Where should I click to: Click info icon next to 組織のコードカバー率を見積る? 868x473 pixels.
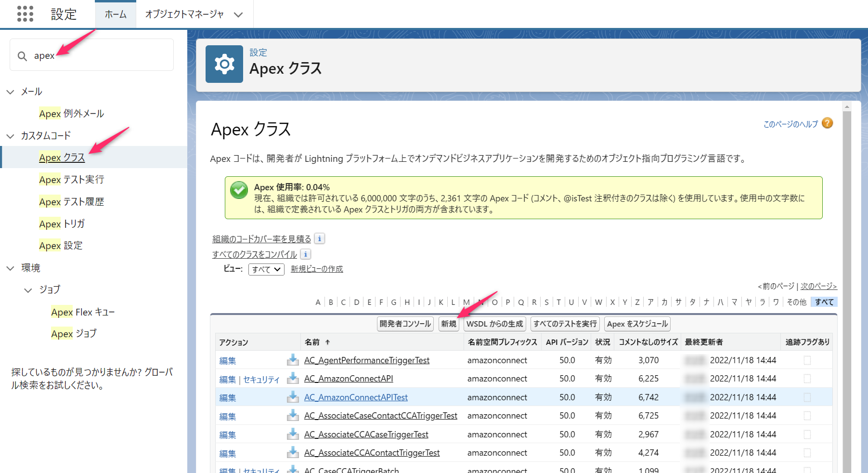click(320, 238)
